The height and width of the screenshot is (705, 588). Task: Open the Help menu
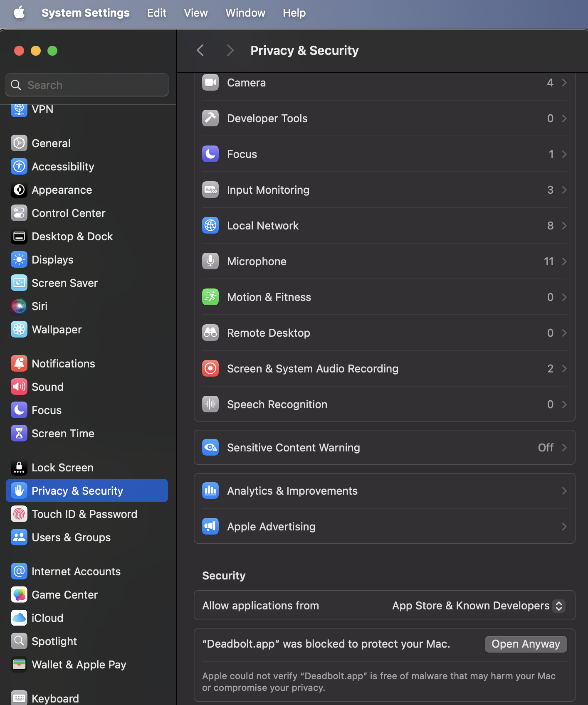pos(294,13)
